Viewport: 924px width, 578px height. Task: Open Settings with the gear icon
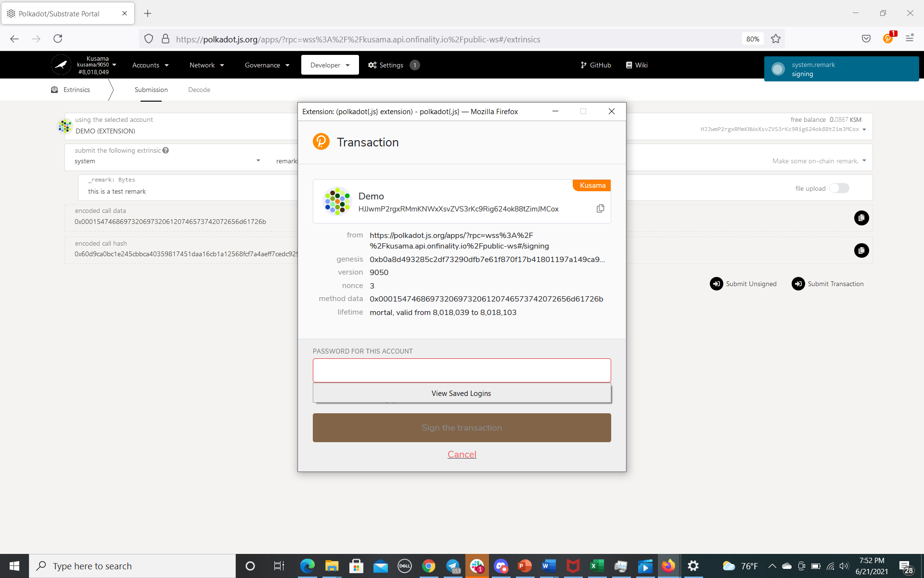(372, 65)
